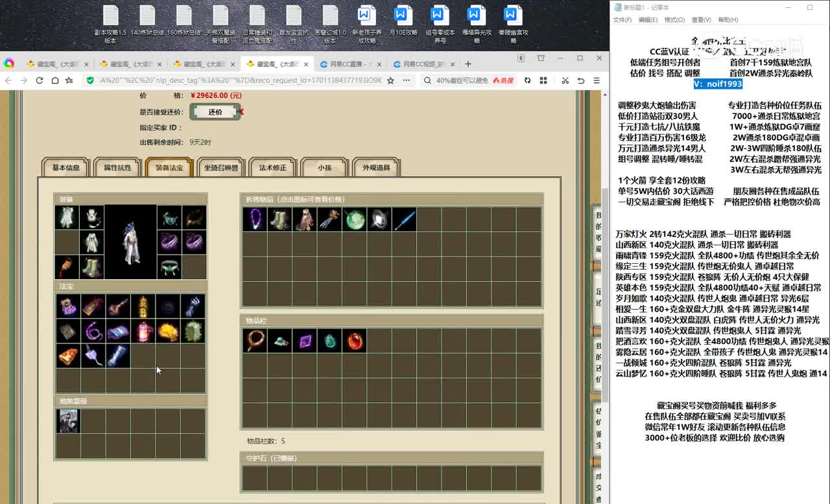Viewport: 830px width, 504px height.
Task: Click the pink robe item in the split-sale grid
Action: tap(305, 219)
